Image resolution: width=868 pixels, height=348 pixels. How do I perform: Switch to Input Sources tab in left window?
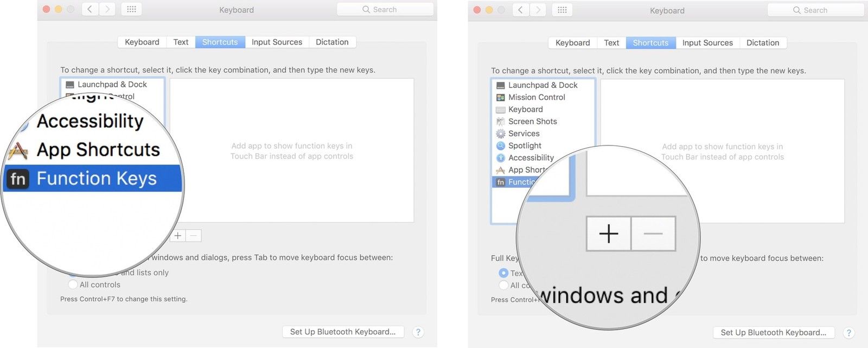[277, 42]
